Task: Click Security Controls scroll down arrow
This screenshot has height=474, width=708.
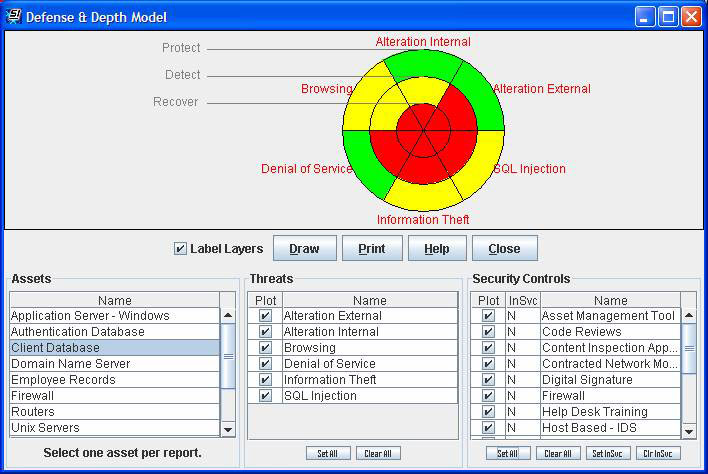Action: [689, 432]
